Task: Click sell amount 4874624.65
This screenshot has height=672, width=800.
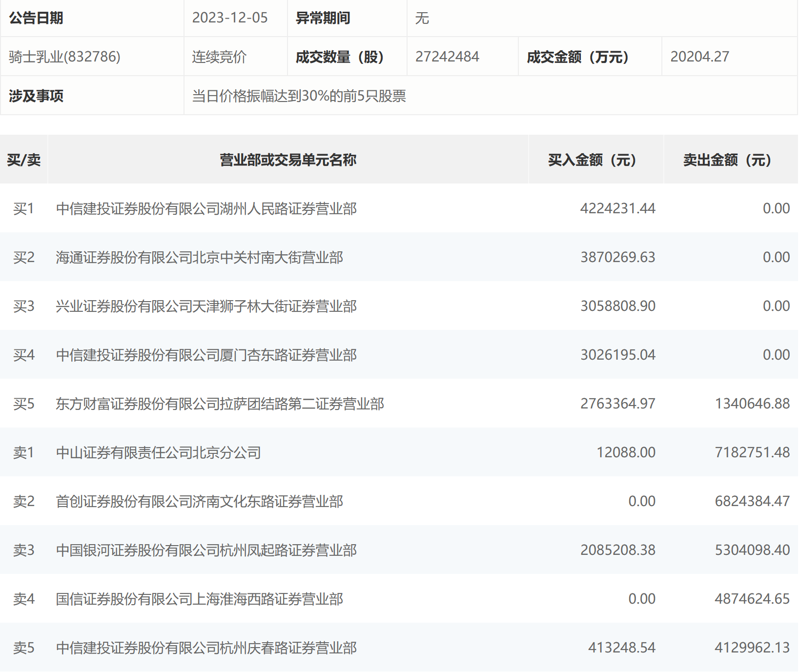Action: tap(752, 599)
